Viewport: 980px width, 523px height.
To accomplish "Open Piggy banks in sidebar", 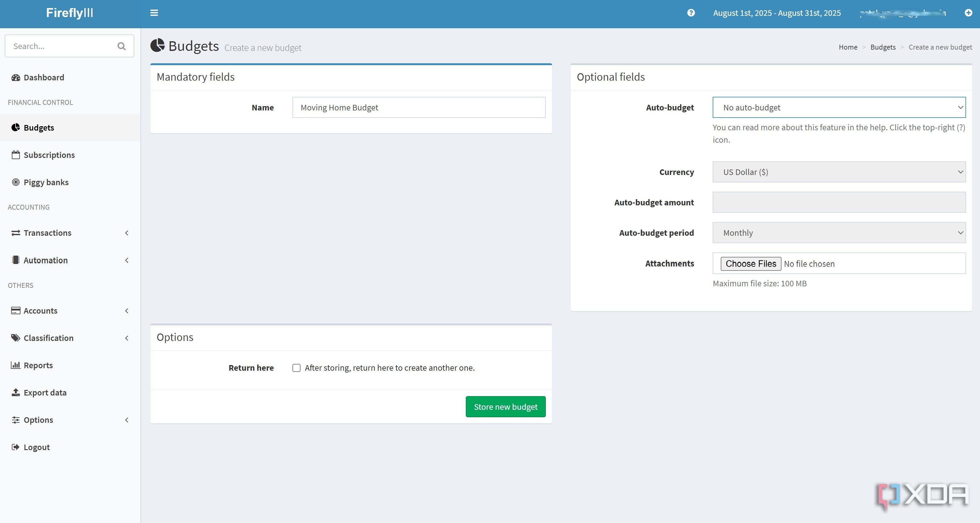I will coord(70,182).
